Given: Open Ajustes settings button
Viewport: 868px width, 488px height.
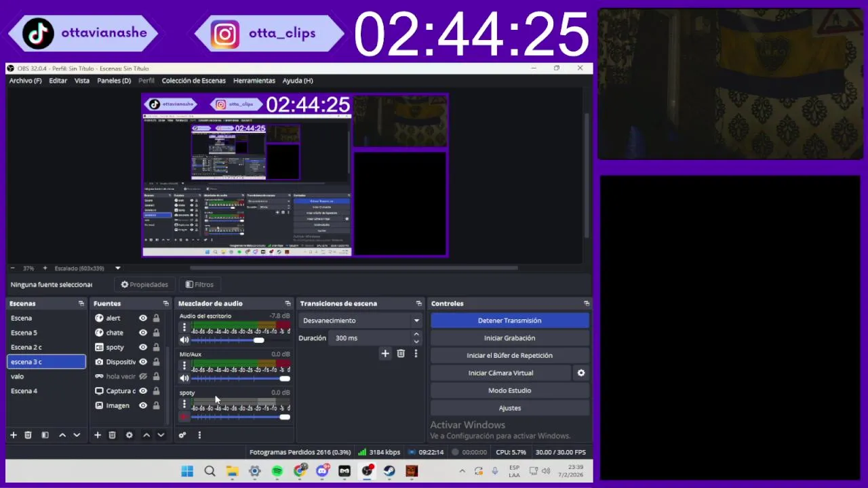Looking at the screenshot, I should tap(510, 408).
